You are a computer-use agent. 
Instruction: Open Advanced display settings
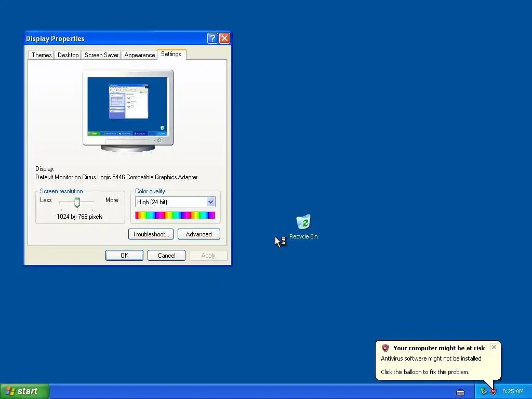[199, 234]
